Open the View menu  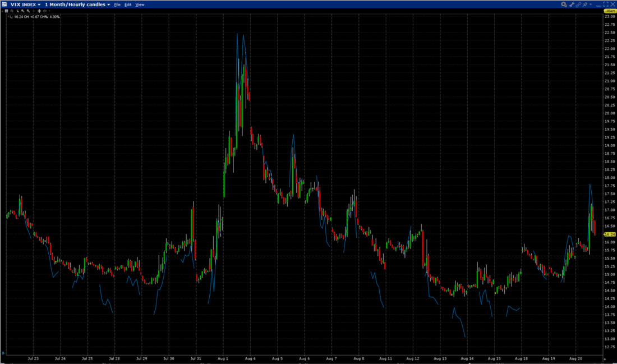(140, 4)
